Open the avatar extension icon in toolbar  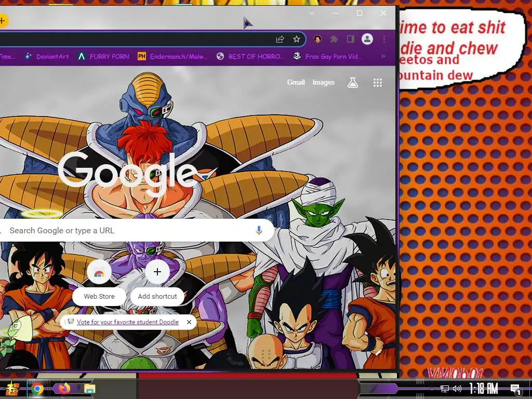[317, 39]
